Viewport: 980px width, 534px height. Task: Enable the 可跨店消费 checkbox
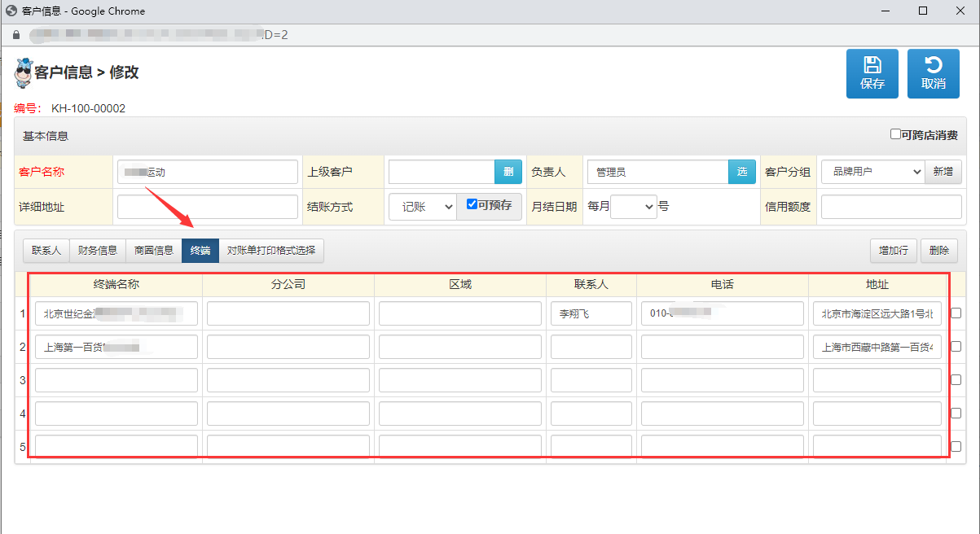pos(895,134)
